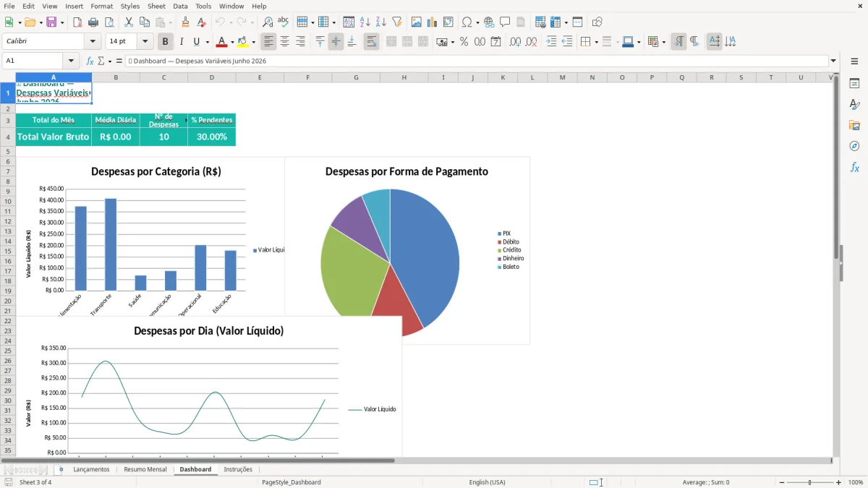Screen dimensions: 868x488
Task: Open Background Color dropdown arrow
Action: [253, 42]
